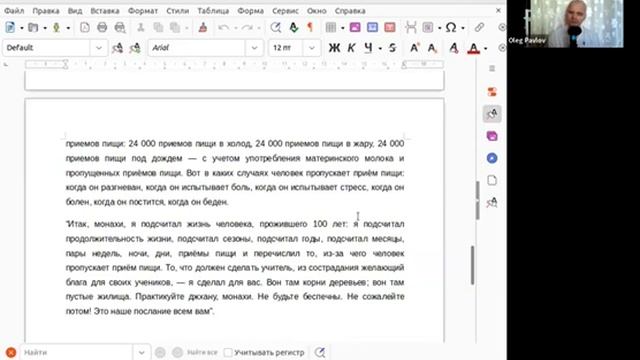The height and width of the screenshot is (360, 640).
Task: Click in the Найти search field
Action: [x=78, y=352]
